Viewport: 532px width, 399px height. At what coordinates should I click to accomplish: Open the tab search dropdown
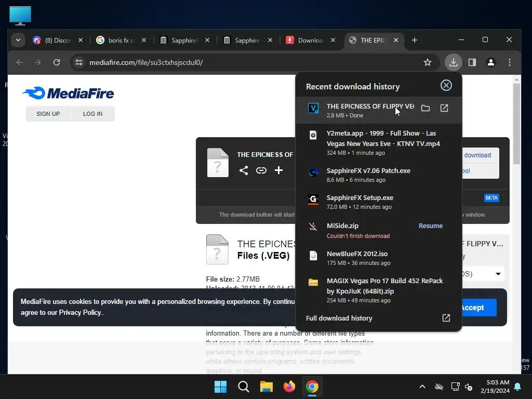pos(18,40)
